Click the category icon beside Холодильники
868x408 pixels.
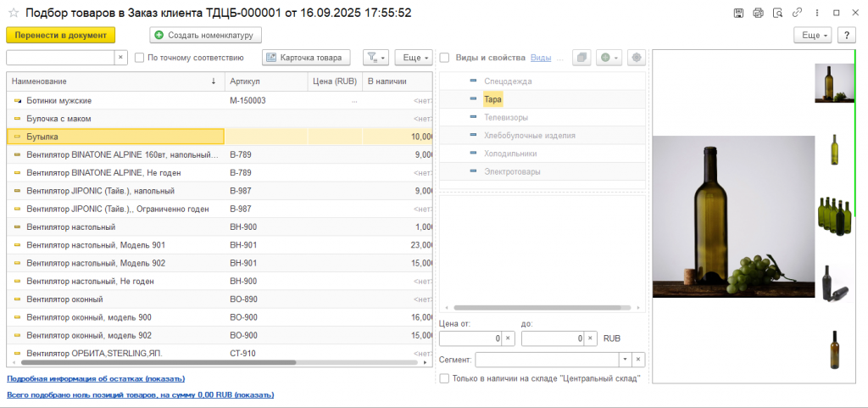[x=473, y=154]
